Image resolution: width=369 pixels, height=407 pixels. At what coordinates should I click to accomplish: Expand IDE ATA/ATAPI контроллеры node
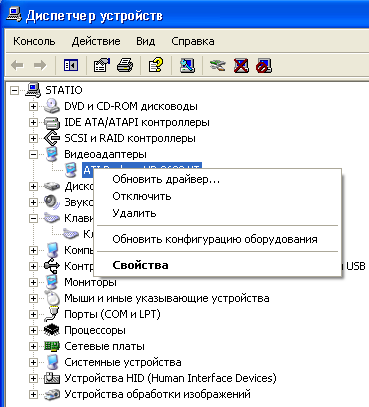coord(33,123)
